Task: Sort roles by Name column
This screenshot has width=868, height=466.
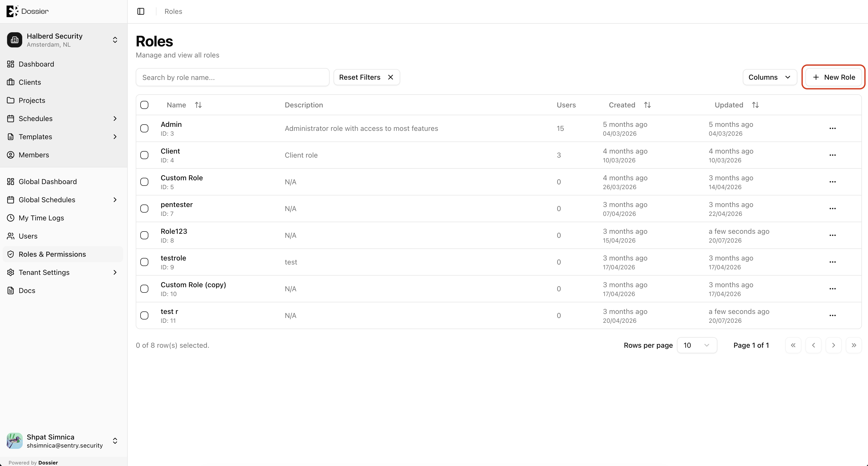Action: (184, 105)
